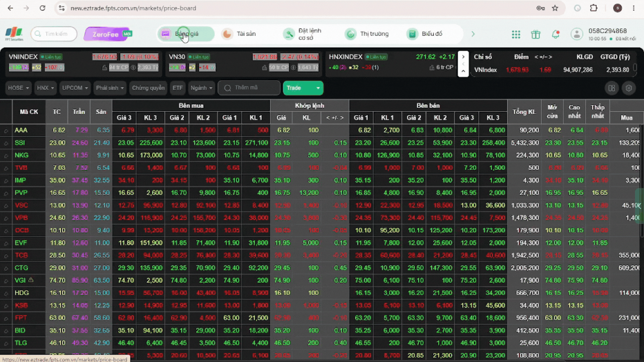Screen dimensions: 644x362
Task: Click the Mã CK column header
Action: [x=29, y=112]
